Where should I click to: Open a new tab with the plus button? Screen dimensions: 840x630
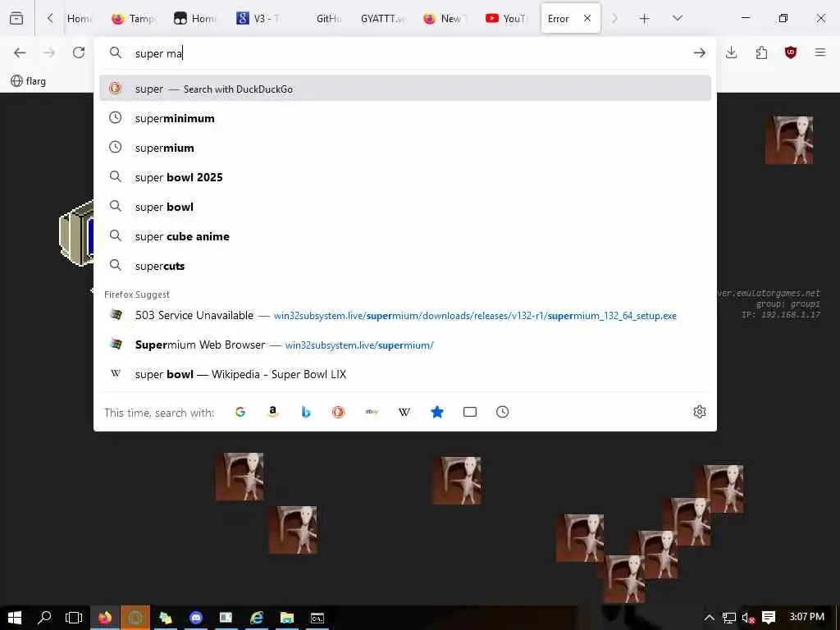coord(645,19)
